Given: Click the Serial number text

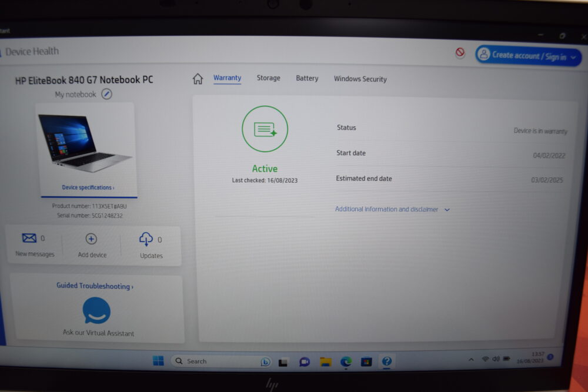Looking at the screenshot, I should [90, 216].
